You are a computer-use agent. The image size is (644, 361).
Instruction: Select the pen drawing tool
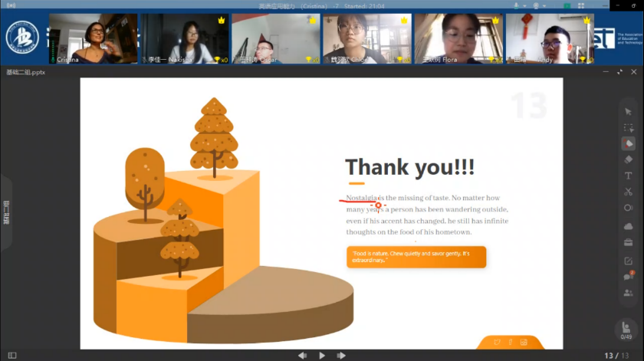(x=628, y=143)
